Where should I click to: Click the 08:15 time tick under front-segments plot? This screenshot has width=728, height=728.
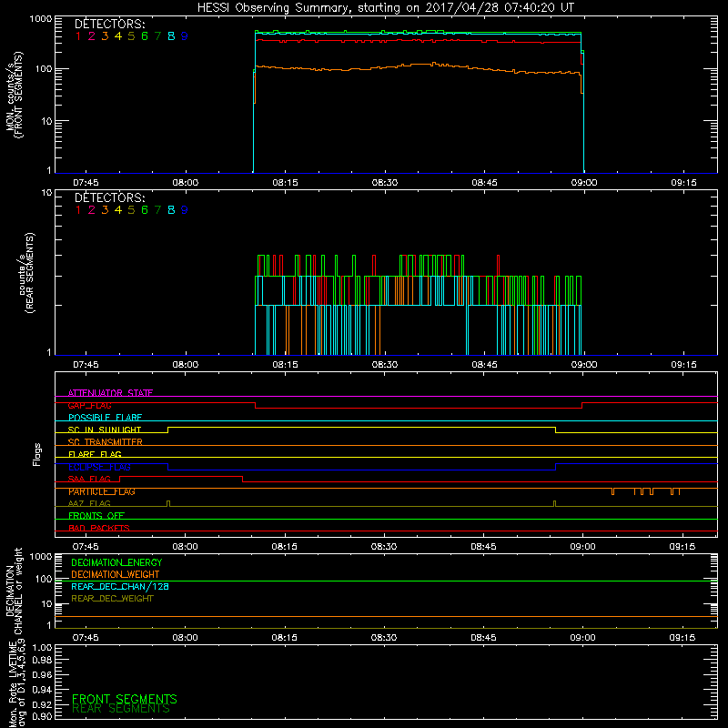click(285, 183)
